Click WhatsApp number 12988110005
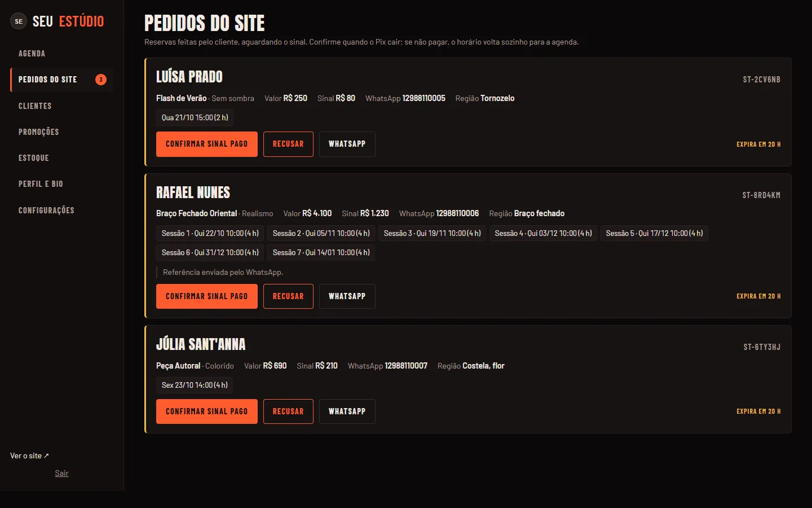Screen dimensions: 812x508 click(x=424, y=98)
